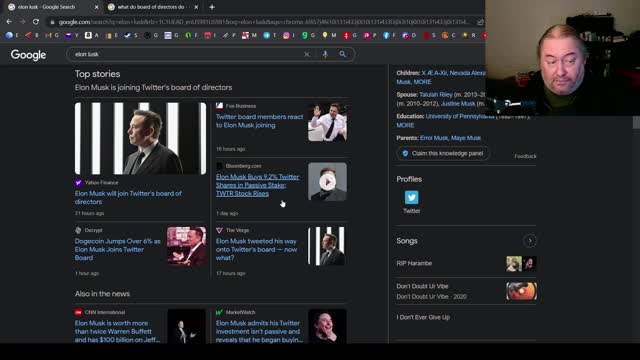Open 'Elon Musk Buys 9.2% Twitter Shares' article

pyautogui.click(x=258, y=185)
